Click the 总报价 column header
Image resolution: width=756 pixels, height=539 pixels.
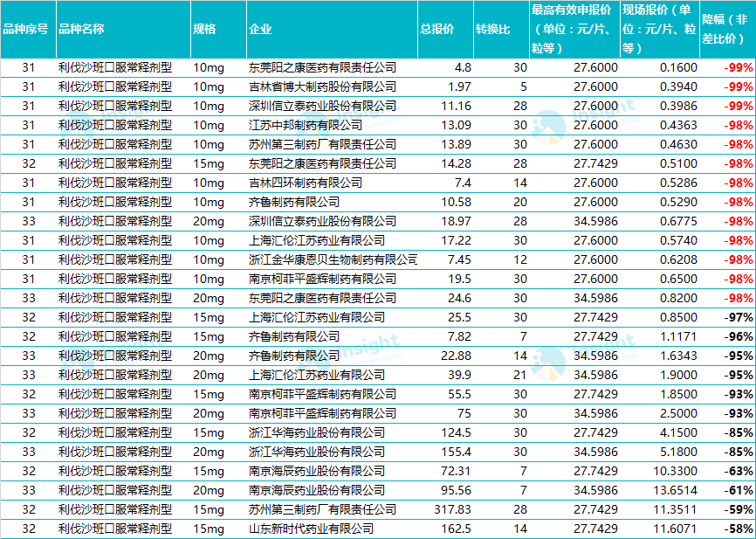click(445, 29)
